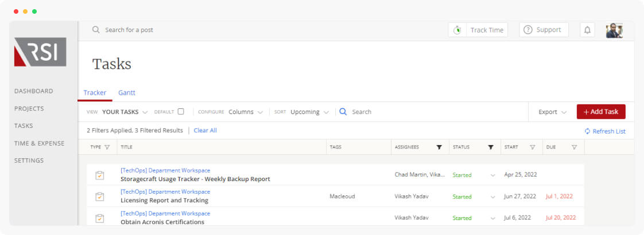Switch to the Gantt tab
Image resolution: width=644 pixels, height=235 pixels.
pyautogui.click(x=127, y=93)
